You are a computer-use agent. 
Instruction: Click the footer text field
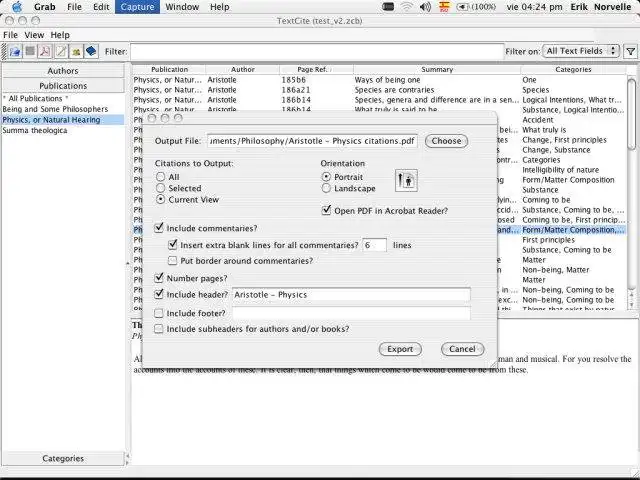(x=351, y=313)
